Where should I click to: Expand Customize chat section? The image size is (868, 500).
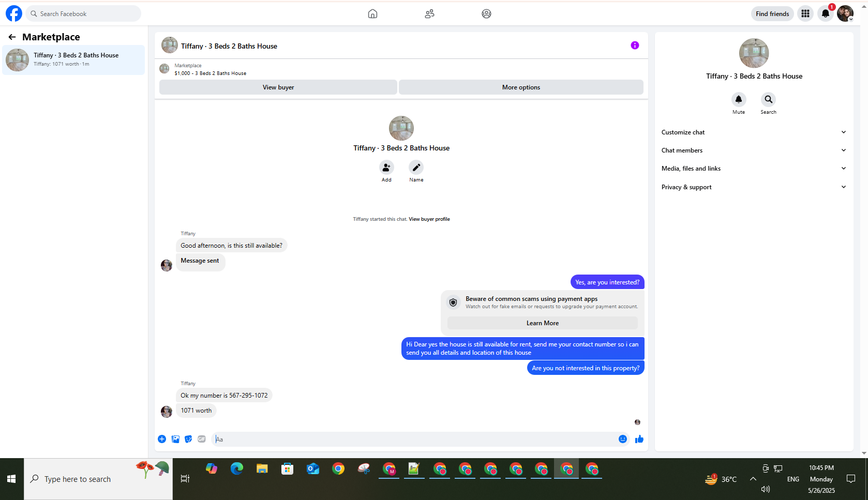[x=754, y=132]
